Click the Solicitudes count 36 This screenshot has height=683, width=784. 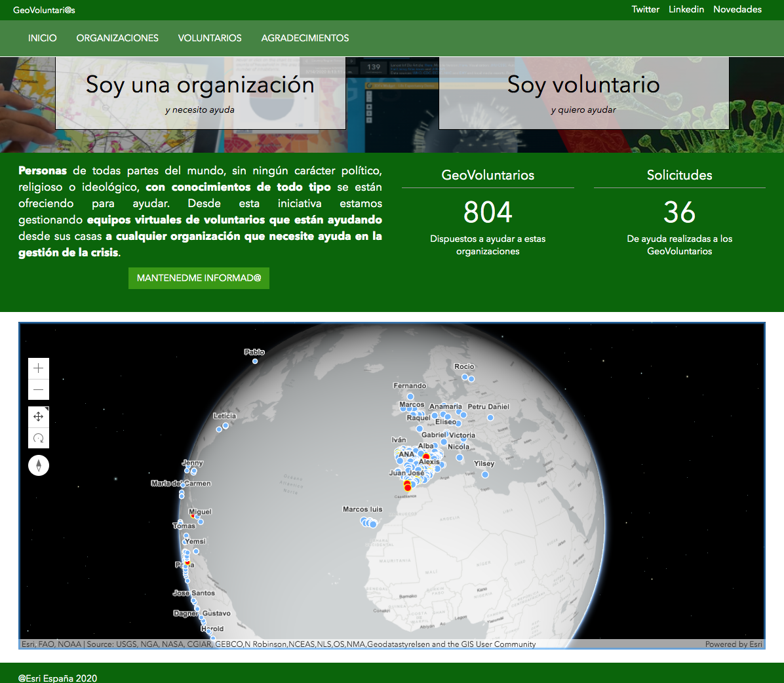click(680, 212)
